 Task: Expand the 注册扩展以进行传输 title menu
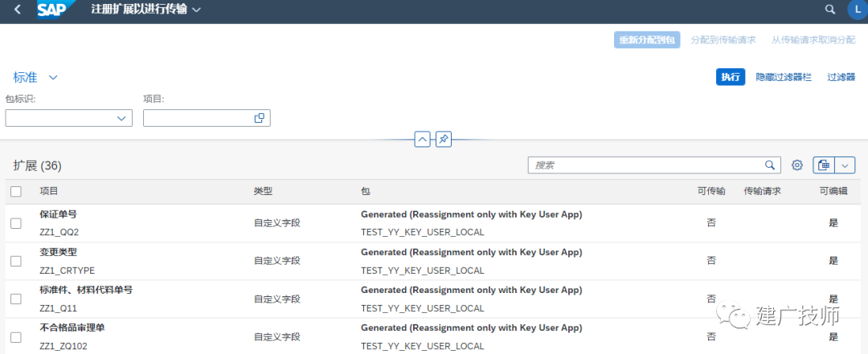coord(196,10)
